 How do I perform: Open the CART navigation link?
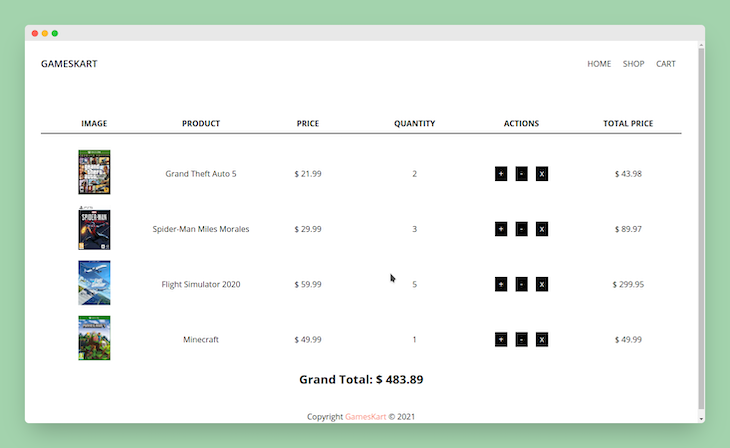click(665, 64)
